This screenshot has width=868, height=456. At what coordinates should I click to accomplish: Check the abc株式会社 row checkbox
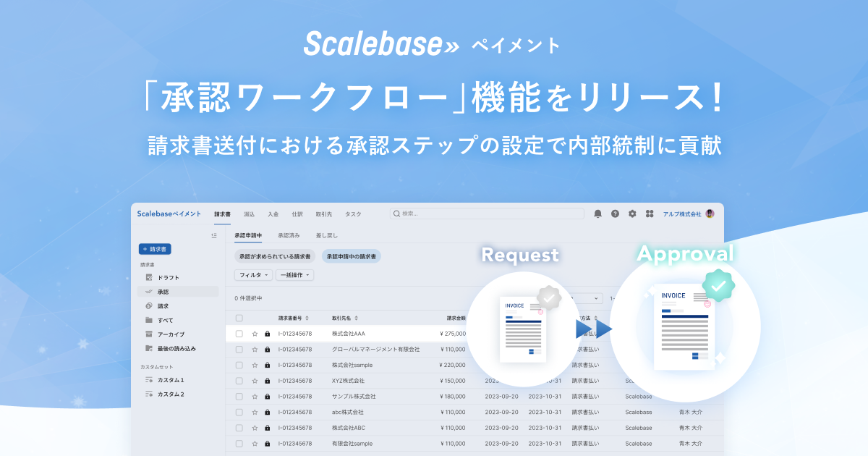pos(239,412)
